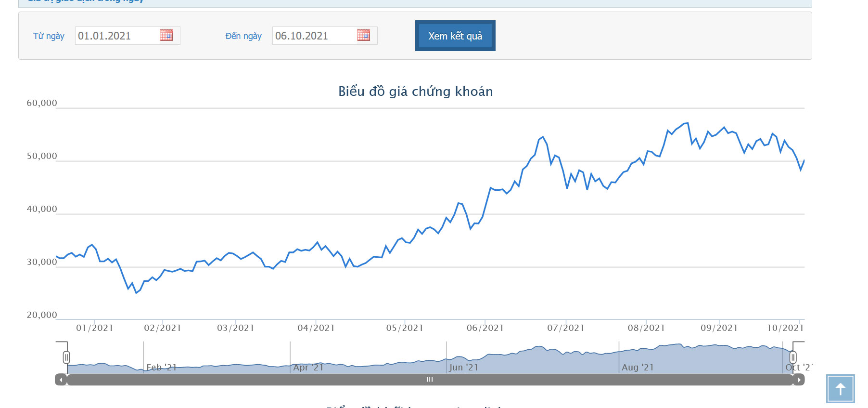868x408 pixels.
Task: Click the 10/2021 x-axis label
Action: coord(785,328)
